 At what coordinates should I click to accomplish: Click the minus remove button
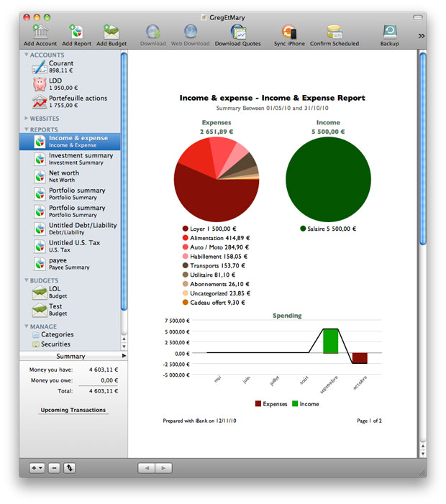[x=54, y=468]
